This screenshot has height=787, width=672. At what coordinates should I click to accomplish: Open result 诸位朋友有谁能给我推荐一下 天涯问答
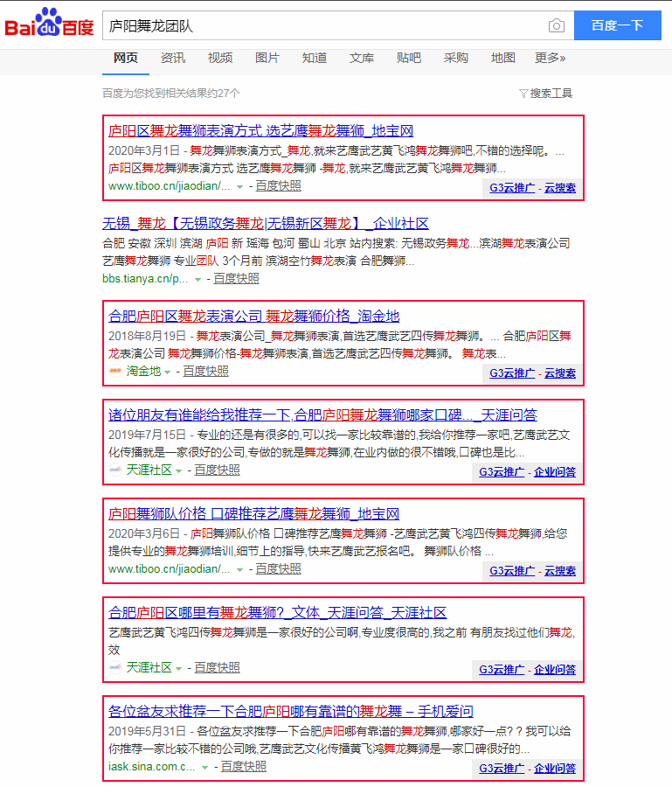(x=322, y=415)
